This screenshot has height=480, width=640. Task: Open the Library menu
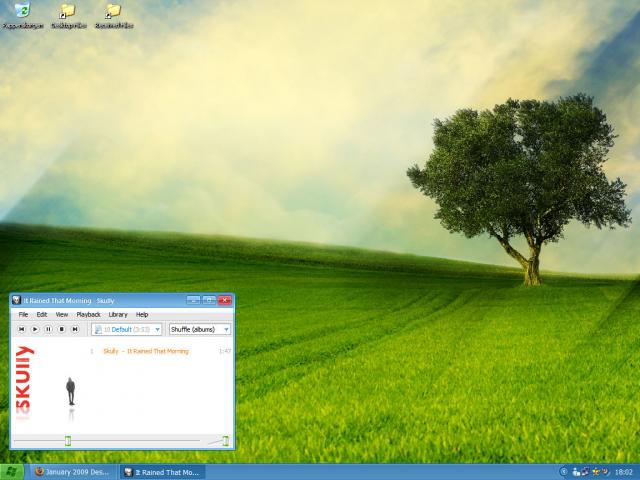pyautogui.click(x=118, y=314)
